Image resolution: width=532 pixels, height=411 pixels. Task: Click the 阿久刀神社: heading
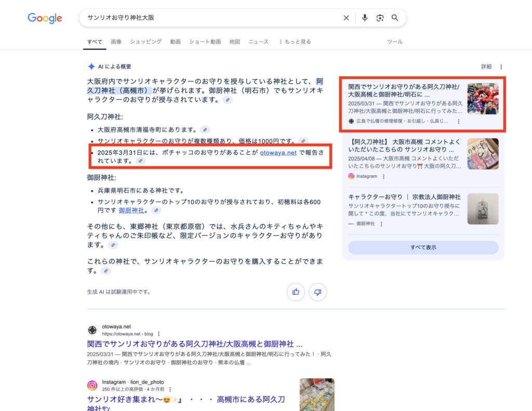tap(105, 117)
